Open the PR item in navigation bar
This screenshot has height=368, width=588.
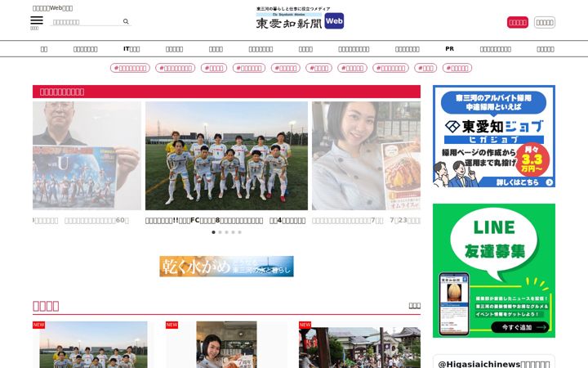pos(450,49)
